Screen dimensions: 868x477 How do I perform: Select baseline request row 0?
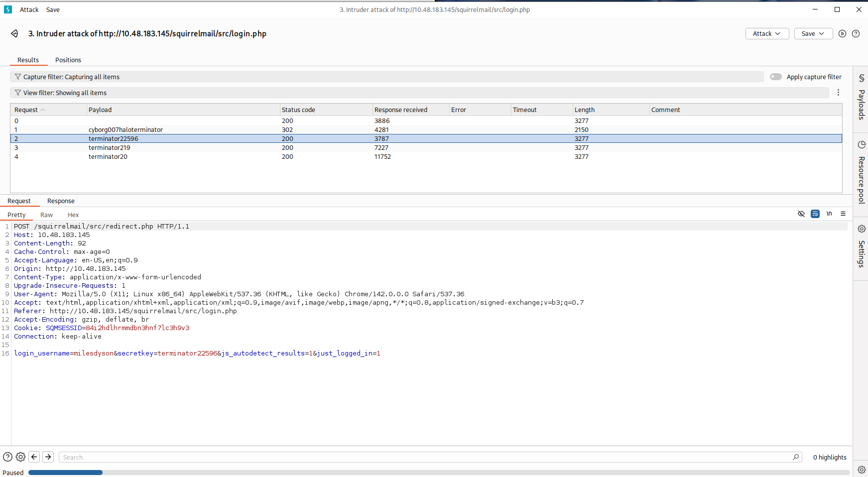click(x=426, y=120)
